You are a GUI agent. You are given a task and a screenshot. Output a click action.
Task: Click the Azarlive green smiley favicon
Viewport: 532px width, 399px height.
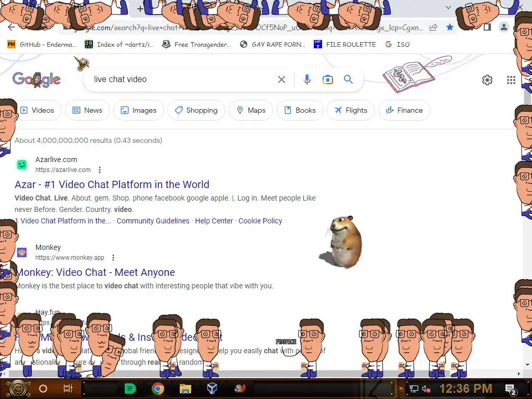[x=22, y=165]
